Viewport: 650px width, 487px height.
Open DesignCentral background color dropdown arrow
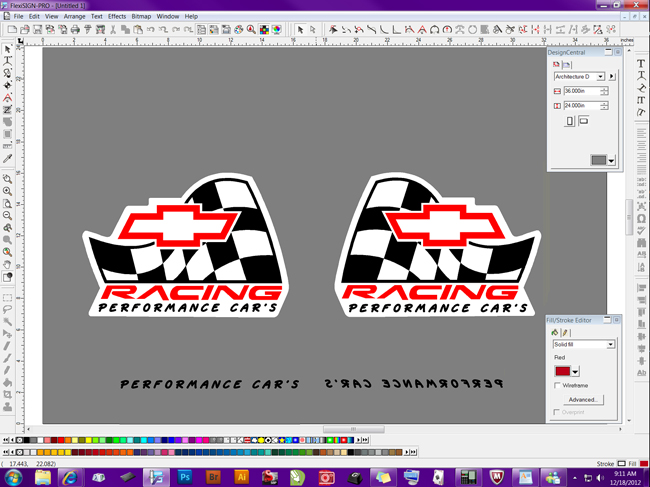[611, 160]
